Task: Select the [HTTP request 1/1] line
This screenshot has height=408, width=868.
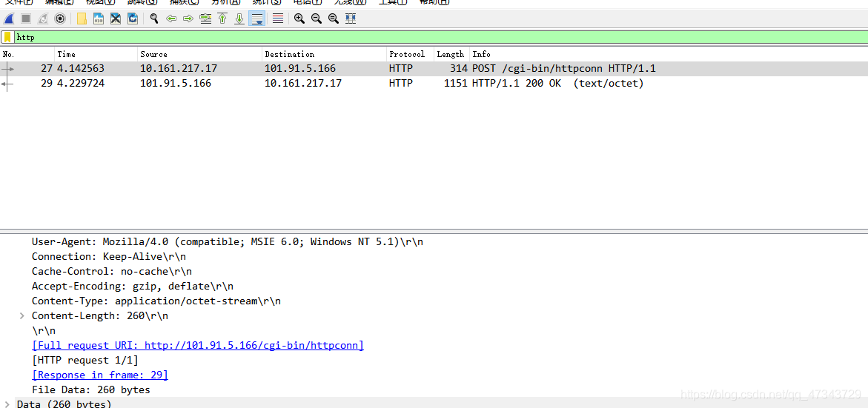Action: [x=85, y=361]
